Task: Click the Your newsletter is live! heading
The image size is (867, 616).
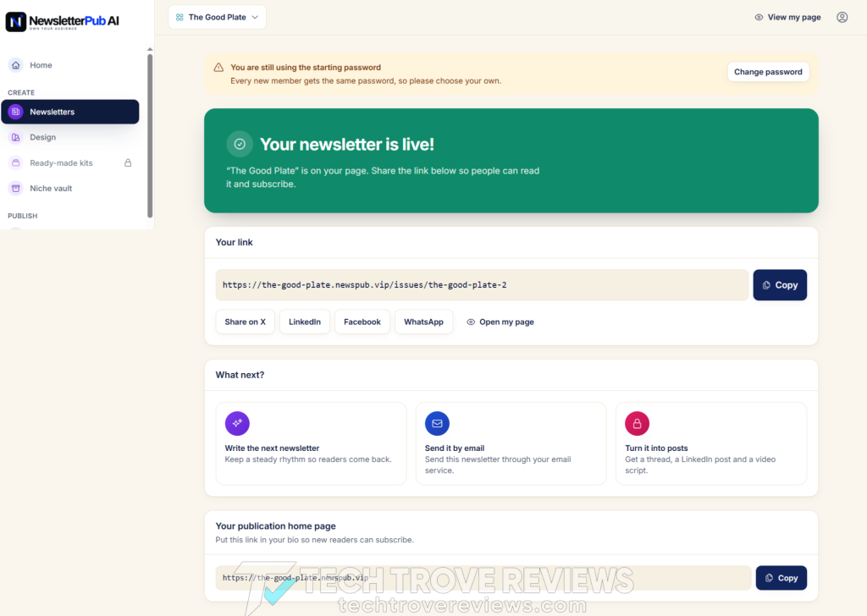Action: tap(346, 144)
